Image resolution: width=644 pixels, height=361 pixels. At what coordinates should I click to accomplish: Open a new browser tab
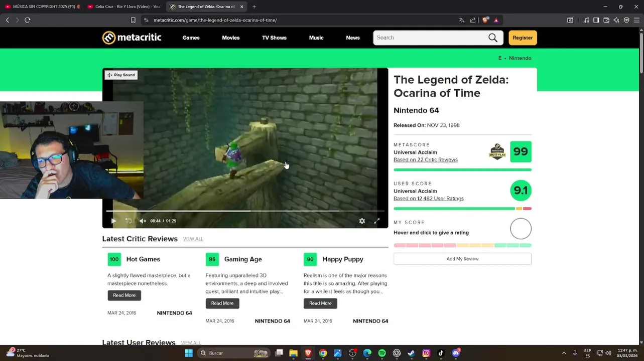coord(254,7)
